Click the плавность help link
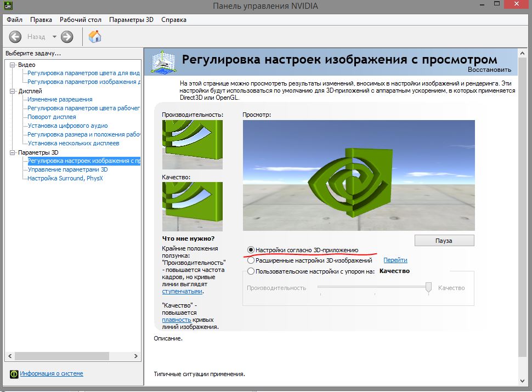 [x=177, y=320]
